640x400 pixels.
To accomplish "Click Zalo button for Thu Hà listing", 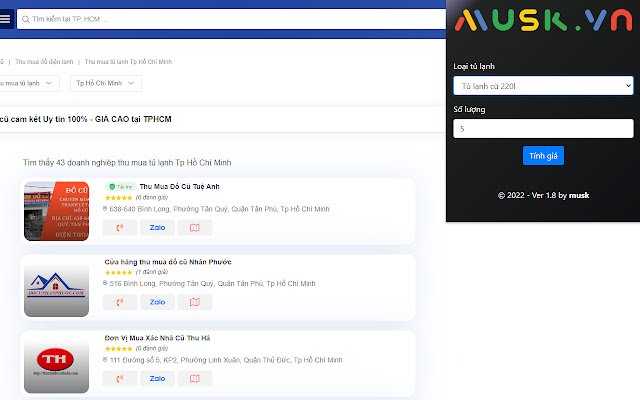I will coord(157,379).
